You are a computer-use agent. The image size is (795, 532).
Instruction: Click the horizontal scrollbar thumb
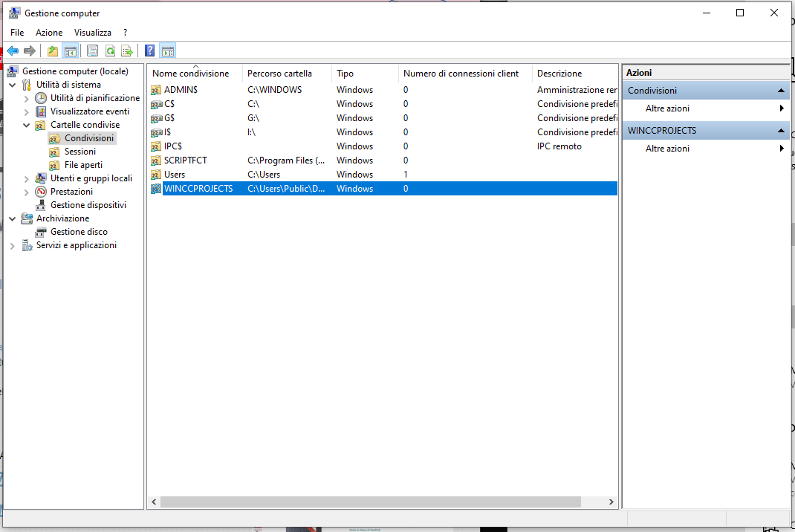[371, 502]
